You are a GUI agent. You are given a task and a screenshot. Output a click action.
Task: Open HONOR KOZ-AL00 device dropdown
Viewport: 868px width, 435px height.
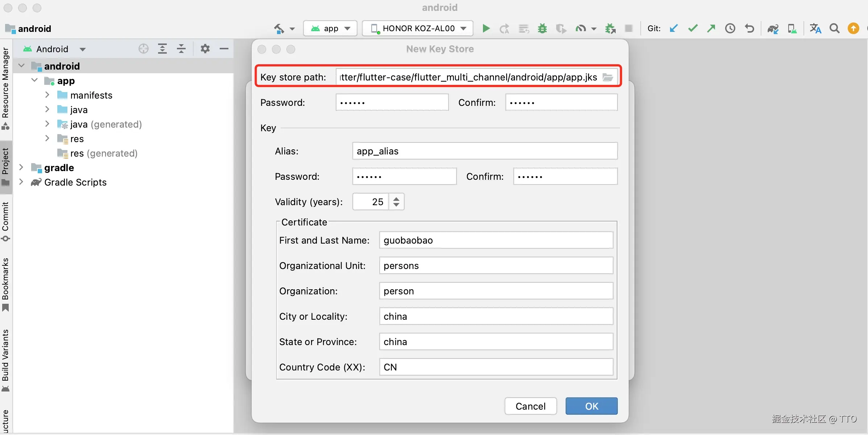(x=418, y=28)
